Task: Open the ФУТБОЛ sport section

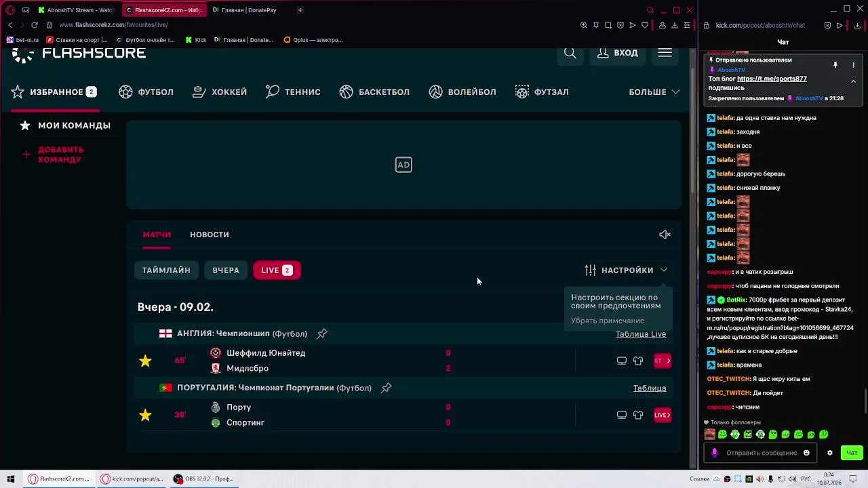Action: (146, 91)
